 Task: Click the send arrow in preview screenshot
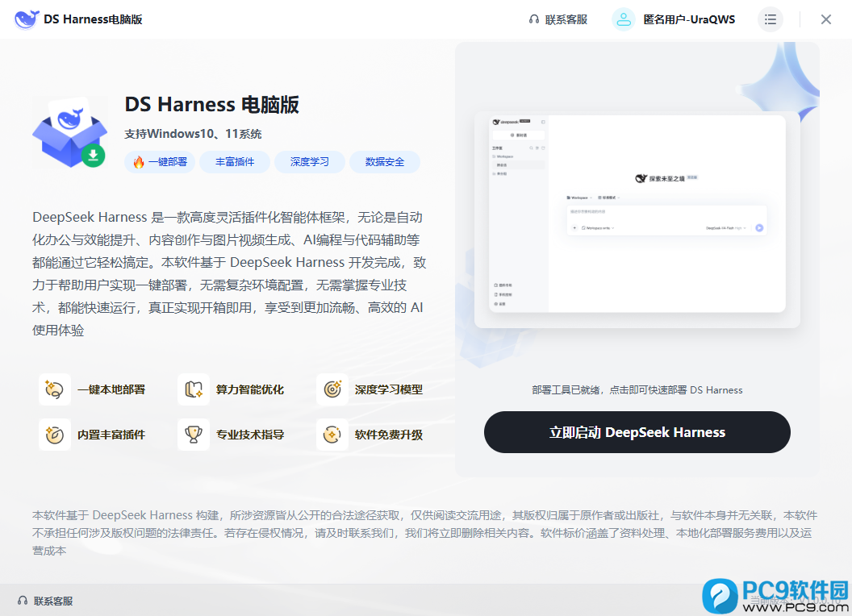point(759,228)
